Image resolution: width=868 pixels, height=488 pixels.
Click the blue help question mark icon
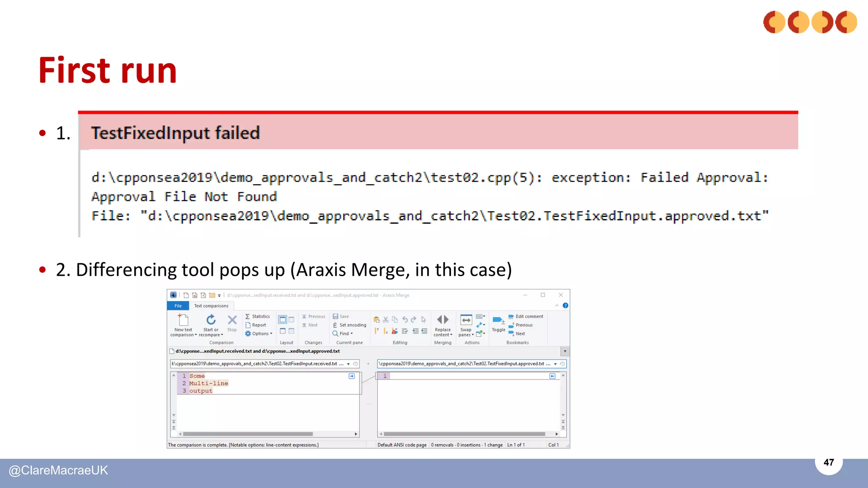565,305
